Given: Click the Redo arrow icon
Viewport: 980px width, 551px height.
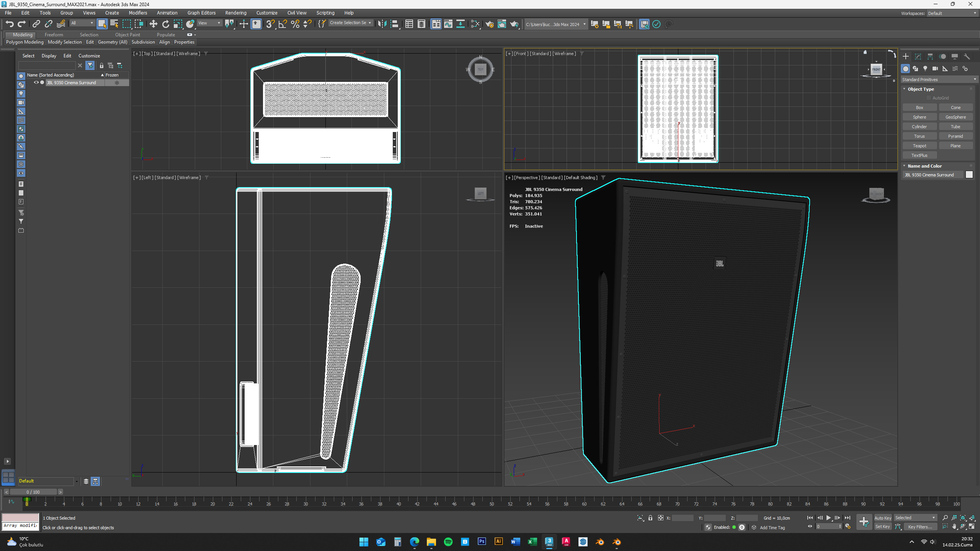Looking at the screenshot, I should coord(22,24).
